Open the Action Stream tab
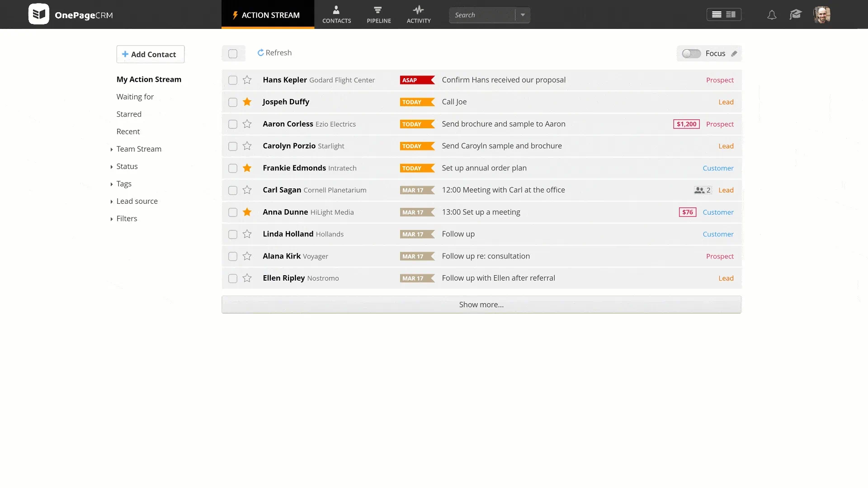This screenshot has height=488, width=868. tap(268, 14)
